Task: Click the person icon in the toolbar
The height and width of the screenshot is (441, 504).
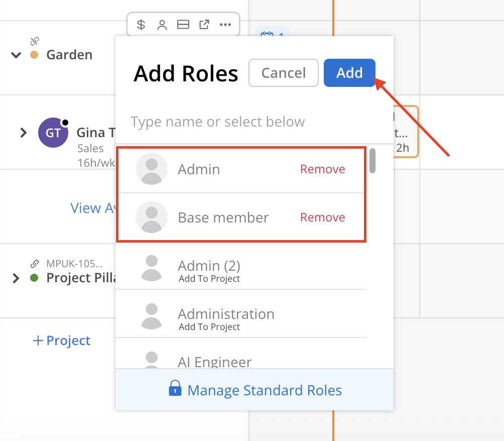Action: (x=162, y=25)
